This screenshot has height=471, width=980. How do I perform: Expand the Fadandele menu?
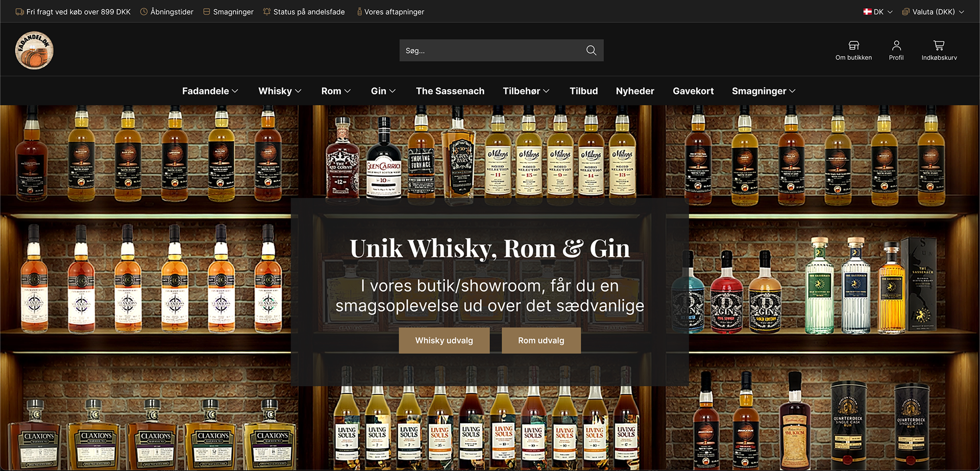[210, 91]
